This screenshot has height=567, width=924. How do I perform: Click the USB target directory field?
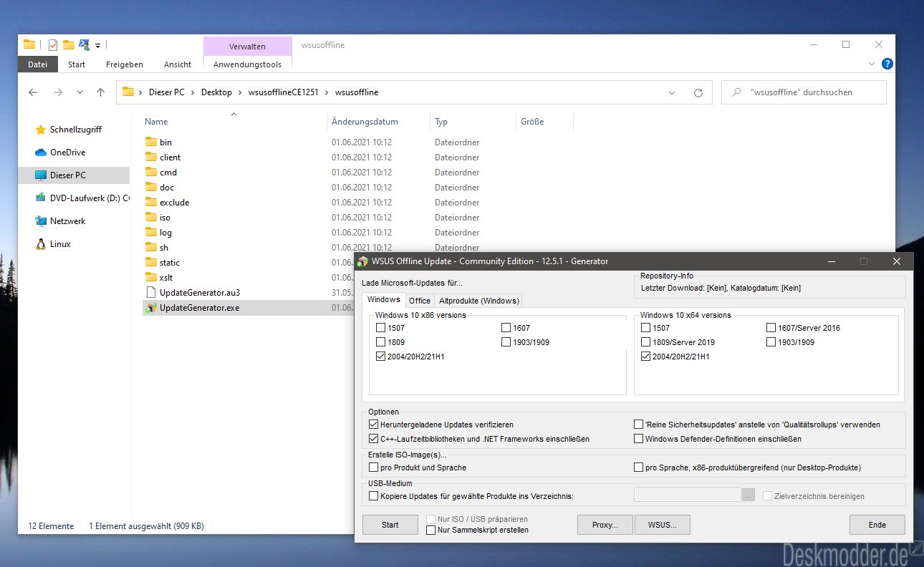point(688,495)
